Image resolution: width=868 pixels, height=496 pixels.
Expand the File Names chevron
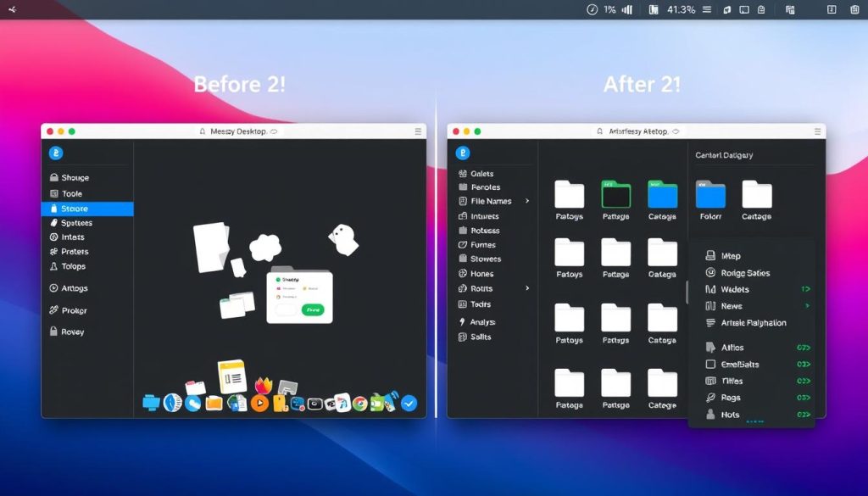pyautogui.click(x=527, y=201)
